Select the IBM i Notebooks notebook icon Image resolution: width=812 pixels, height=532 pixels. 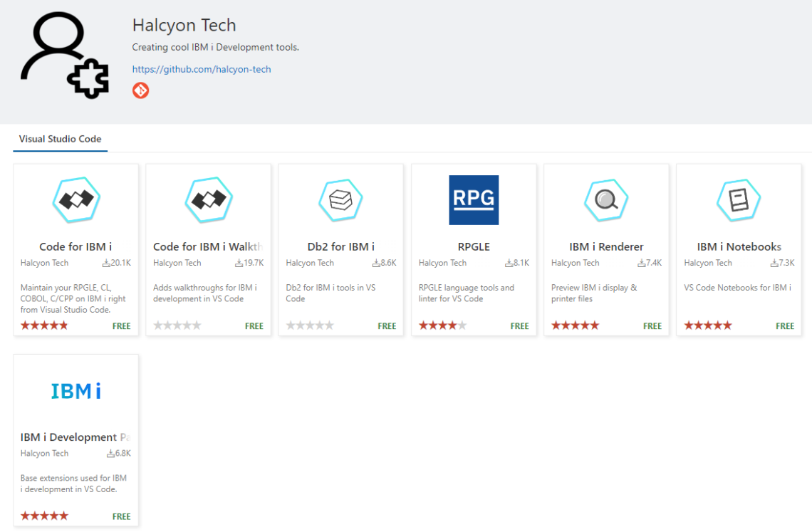[738, 199]
